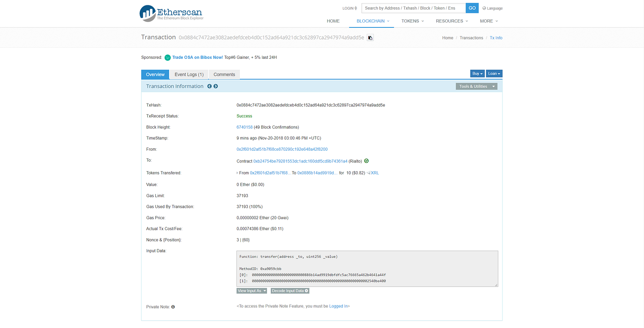
Task: Click the Decode Input Data button
Action: (290, 291)
